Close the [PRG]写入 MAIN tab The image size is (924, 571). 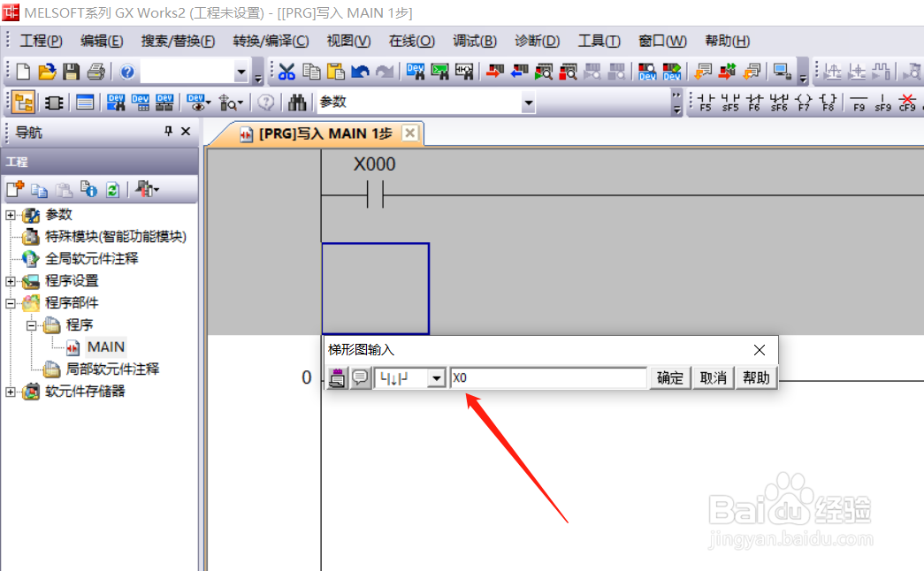pos(409,133)
